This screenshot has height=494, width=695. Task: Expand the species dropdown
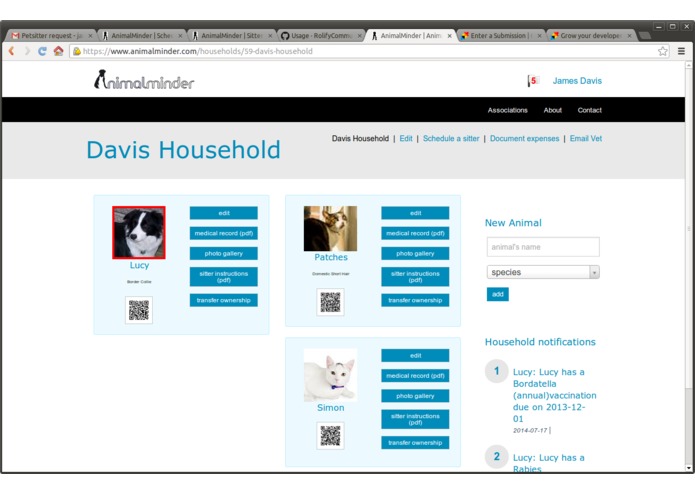tap(543, 272)
